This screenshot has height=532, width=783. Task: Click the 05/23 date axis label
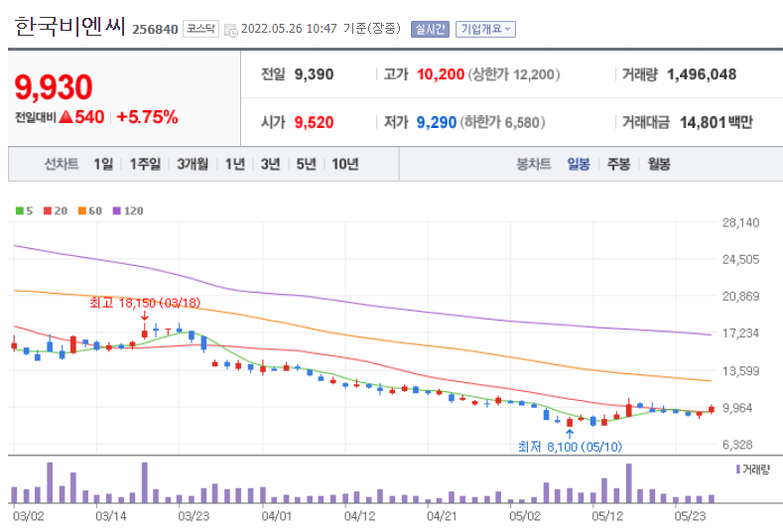(690, 516)
